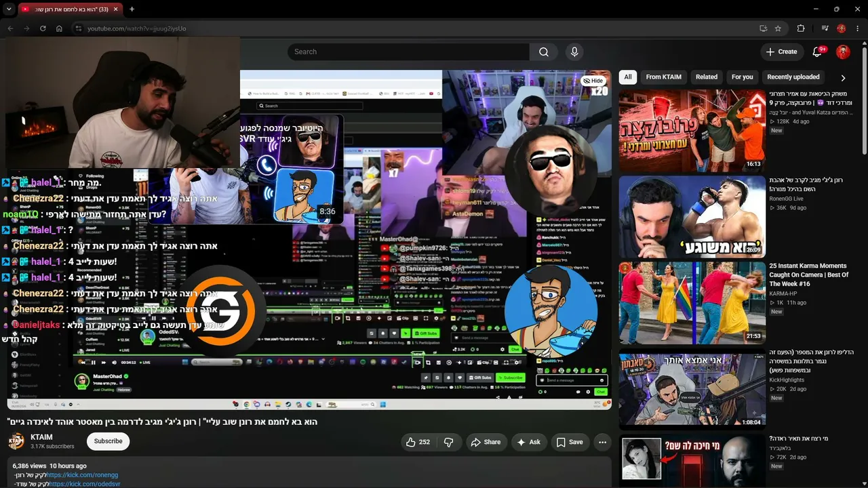Image resolution: width=868 pixels, height=488 pixels.
Task: Open the Chrome home page button
Action: pos(59,28)
